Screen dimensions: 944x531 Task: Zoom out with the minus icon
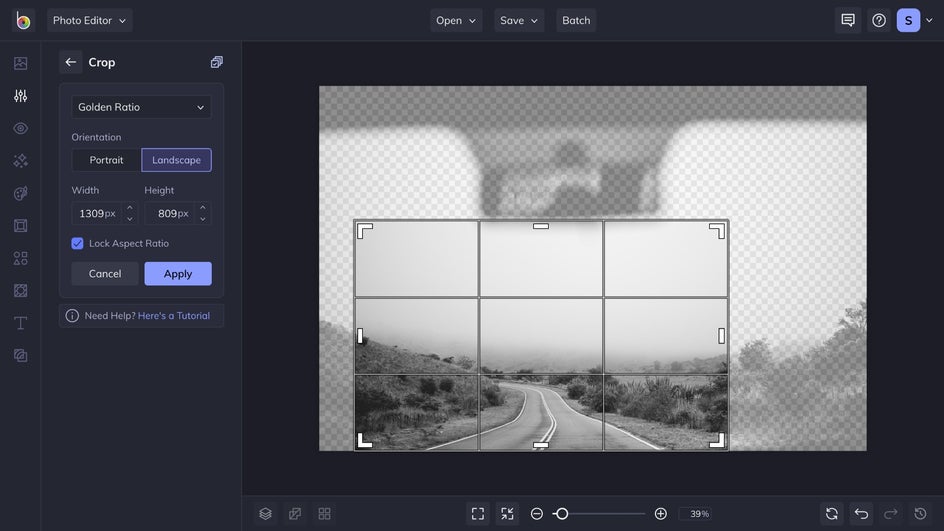537,514
